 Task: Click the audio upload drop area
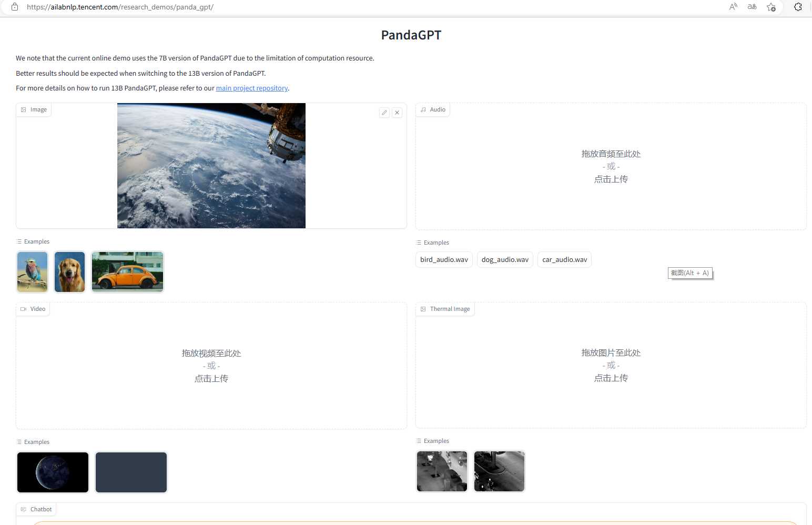[x=611, y=166]
